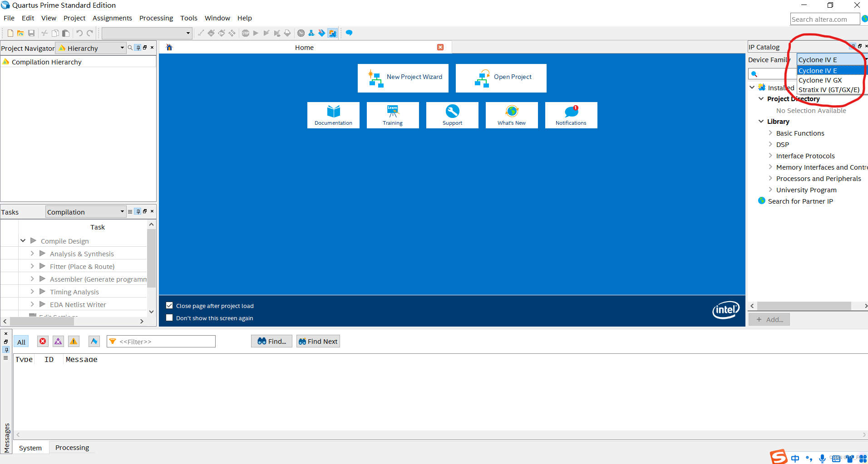The height and width of the screenshot is (464, 868).
Task: Open the Hierarchy dropdown in Project Navigator
Action: click(x=91, y=48)
